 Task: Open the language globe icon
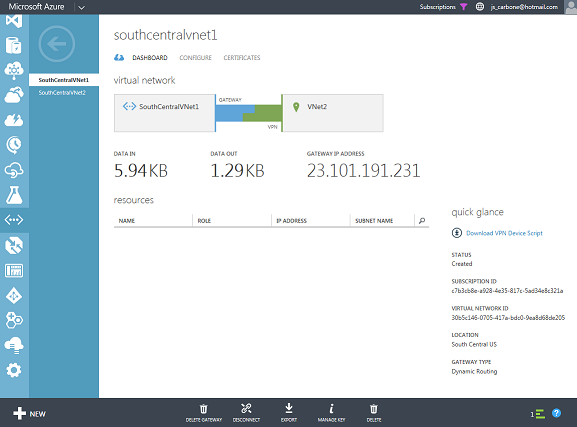480,7
